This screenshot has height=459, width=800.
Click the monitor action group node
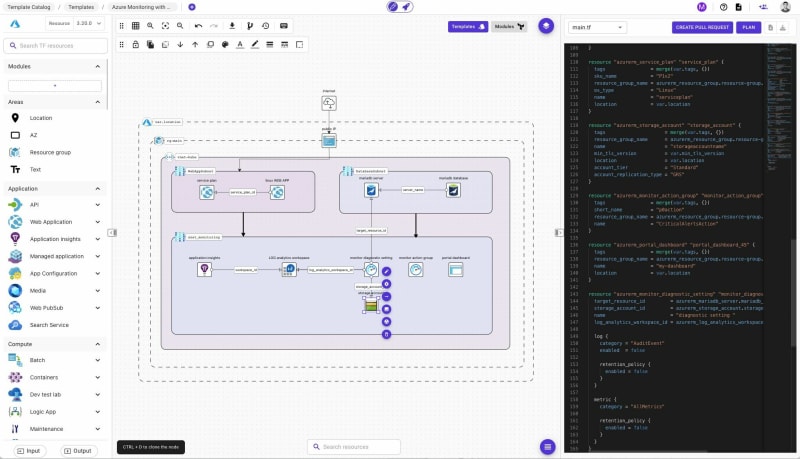416,269
